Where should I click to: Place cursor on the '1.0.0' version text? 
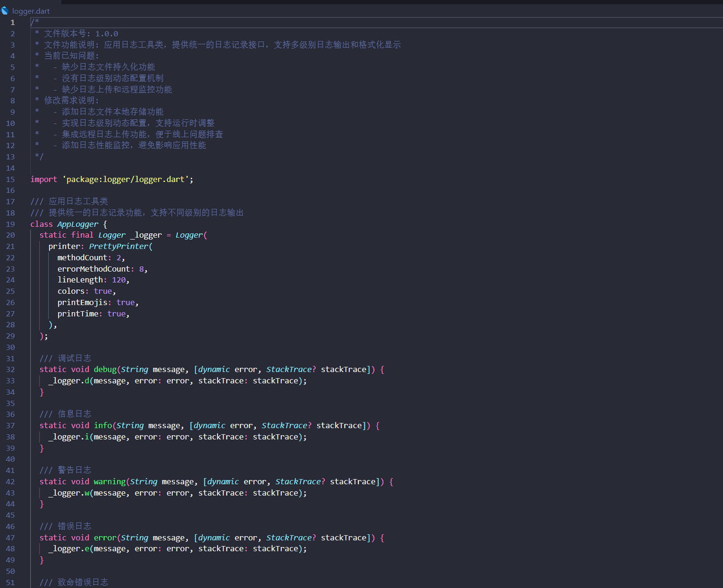tap(107, 34)
